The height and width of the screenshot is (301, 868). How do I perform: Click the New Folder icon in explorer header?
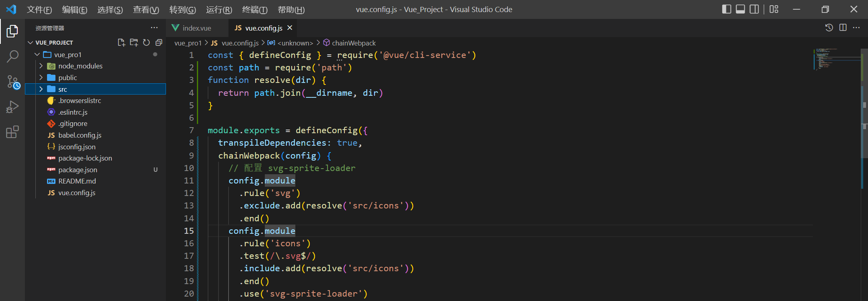coord(134,43)
